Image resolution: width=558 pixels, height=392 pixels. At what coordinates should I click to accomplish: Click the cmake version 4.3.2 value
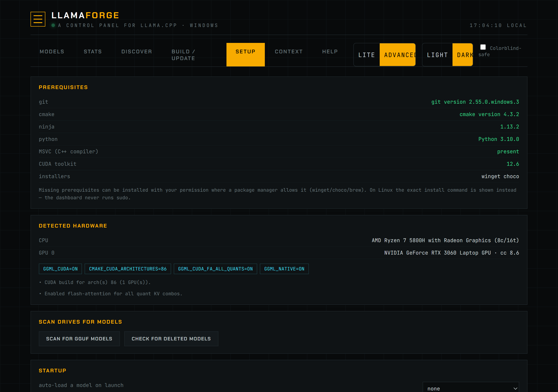pyautogui.click(x=489, y=114)
